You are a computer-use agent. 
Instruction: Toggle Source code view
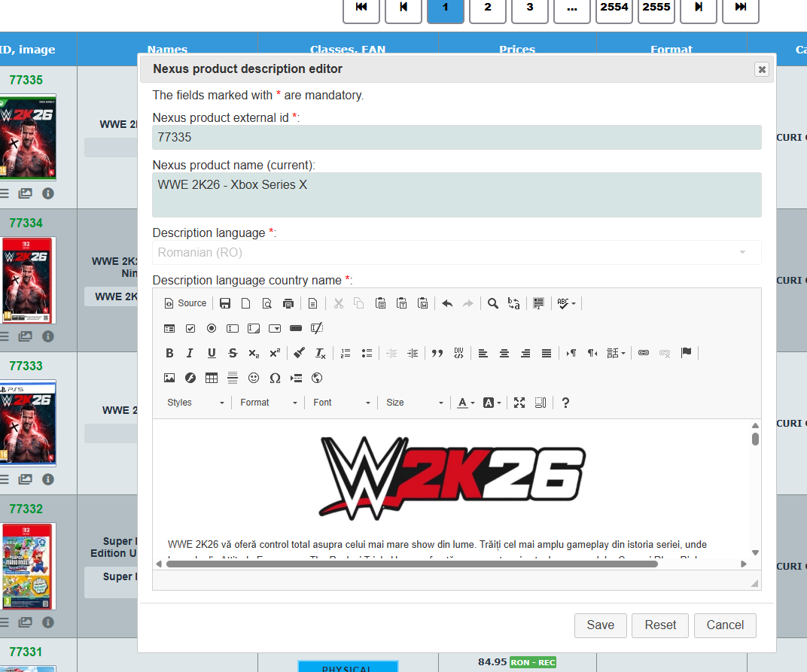pos(185,303)
